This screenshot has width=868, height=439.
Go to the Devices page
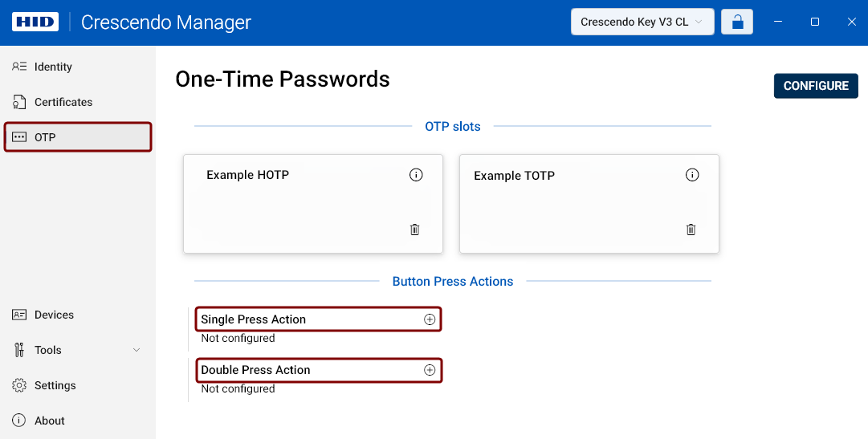pos(78,315)
